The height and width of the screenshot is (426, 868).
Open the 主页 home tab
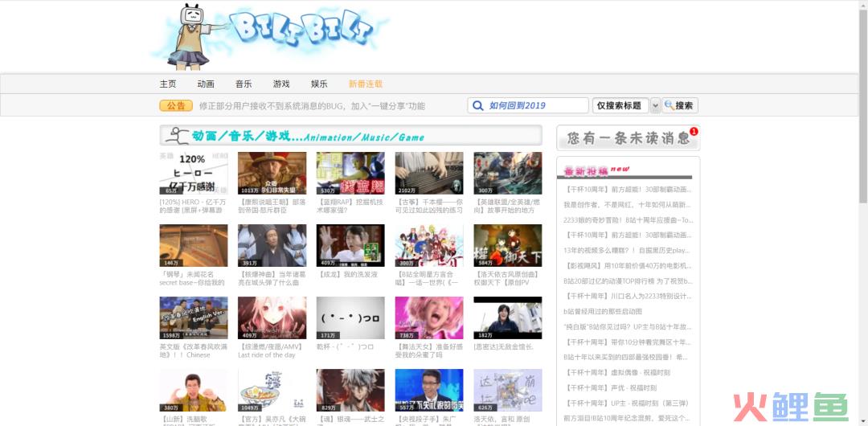tap(168, 84)
